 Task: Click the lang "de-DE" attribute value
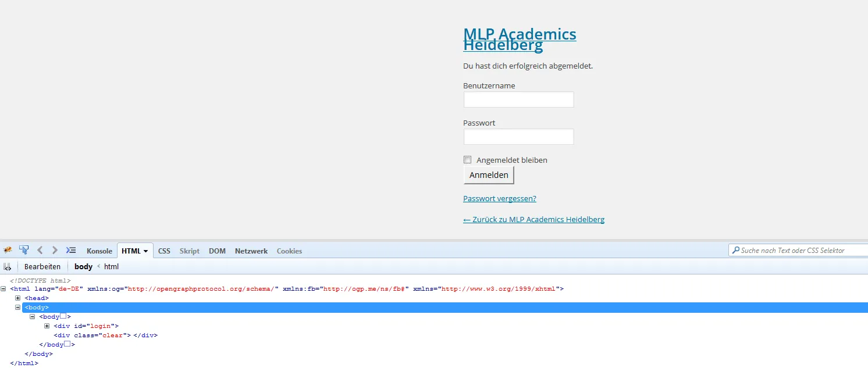pos(69,289)
